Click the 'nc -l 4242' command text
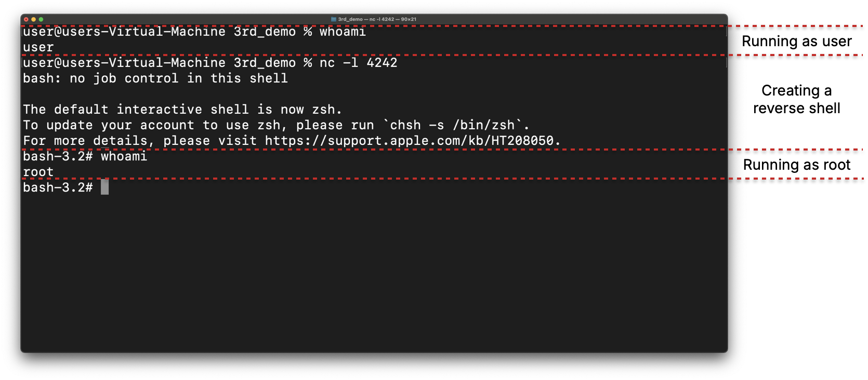 (358, 63)
